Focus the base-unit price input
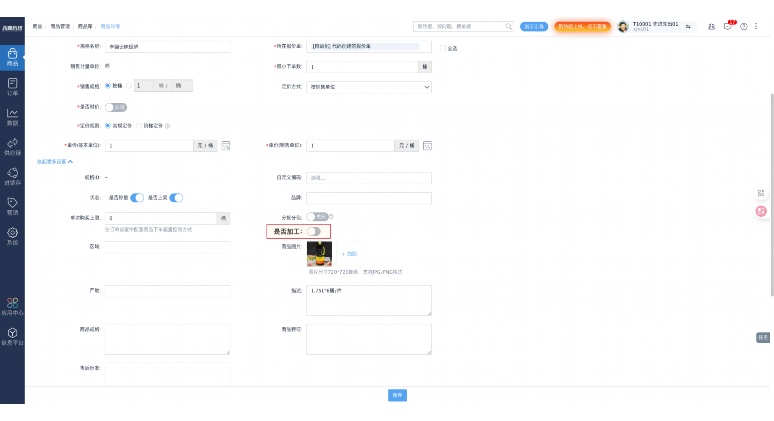 click(x=149, y=146)
